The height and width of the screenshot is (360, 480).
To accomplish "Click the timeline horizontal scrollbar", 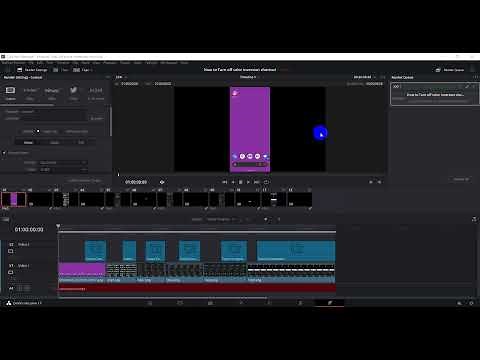I will [x=162, y=297].
